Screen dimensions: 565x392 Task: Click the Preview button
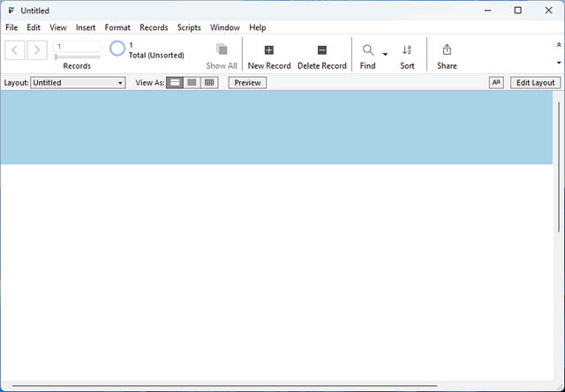point(247,83)
